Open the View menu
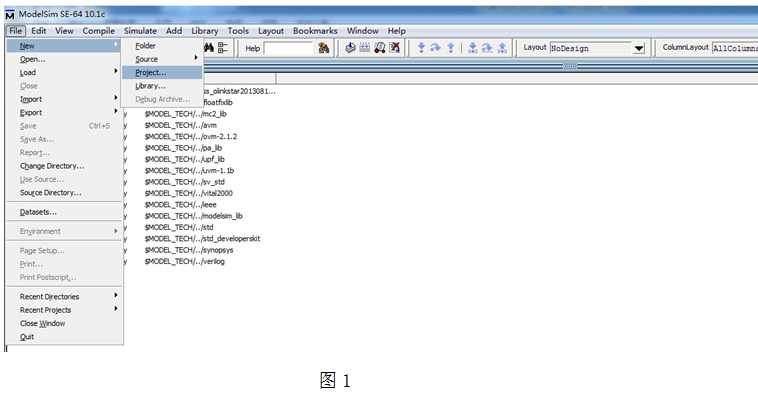The width and height of the screenshot is (758, 395). (x=64, y=31)
